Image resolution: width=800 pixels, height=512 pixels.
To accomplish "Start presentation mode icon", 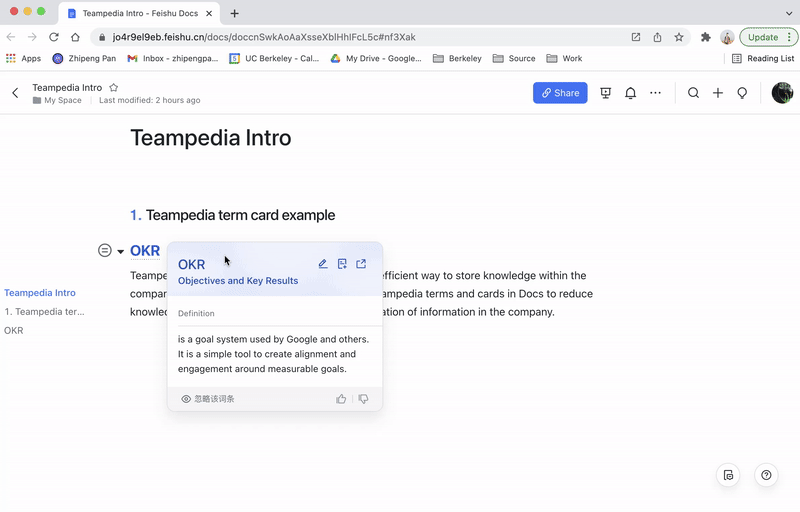I will tap(605, 93).
